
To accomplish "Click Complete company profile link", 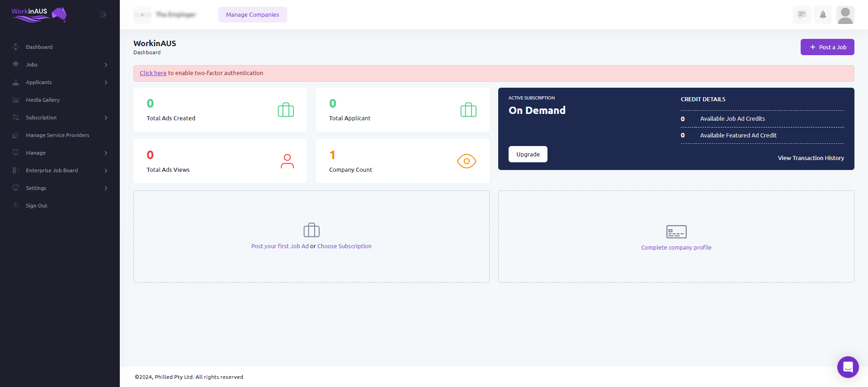I will tap(676, 247).
